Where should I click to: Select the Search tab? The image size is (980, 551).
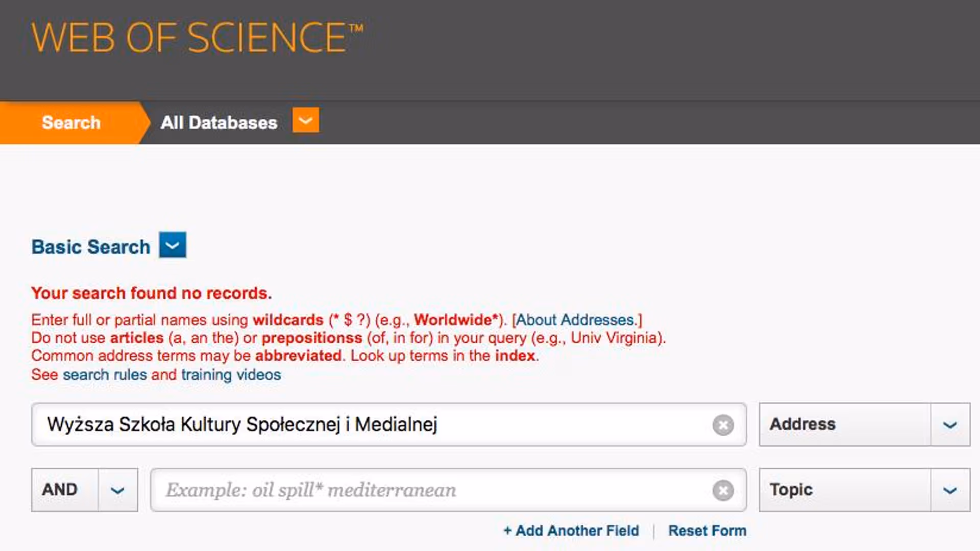coord(71,122)
